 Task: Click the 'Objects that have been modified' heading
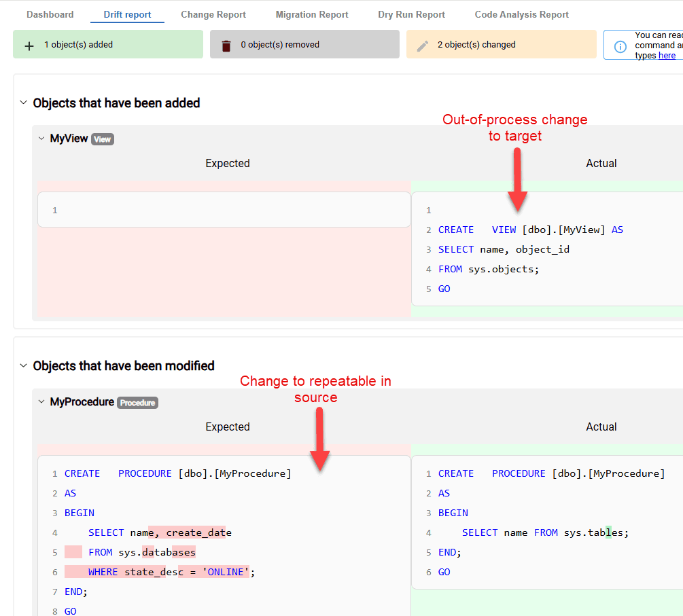(124, 365)
